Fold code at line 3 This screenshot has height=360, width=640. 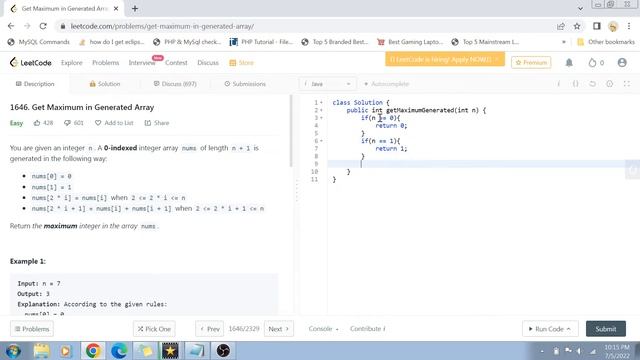[x=322, y=118]
